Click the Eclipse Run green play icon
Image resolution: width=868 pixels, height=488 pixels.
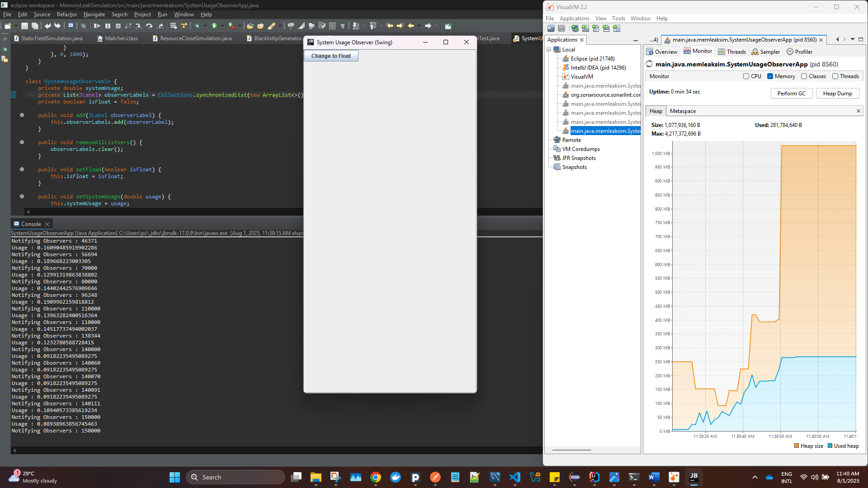(x=214, y=26)
